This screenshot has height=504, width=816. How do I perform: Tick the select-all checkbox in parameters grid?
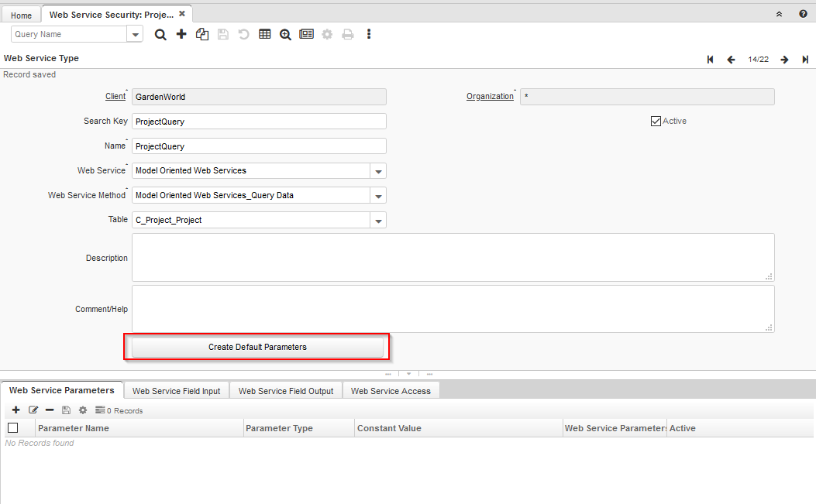(x=12, y=428)
